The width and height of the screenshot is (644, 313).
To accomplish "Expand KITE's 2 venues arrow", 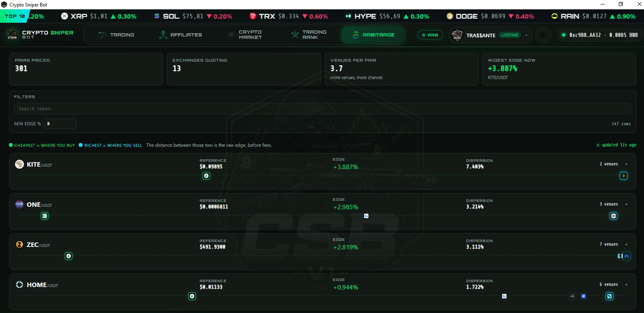I will [627, 164].
